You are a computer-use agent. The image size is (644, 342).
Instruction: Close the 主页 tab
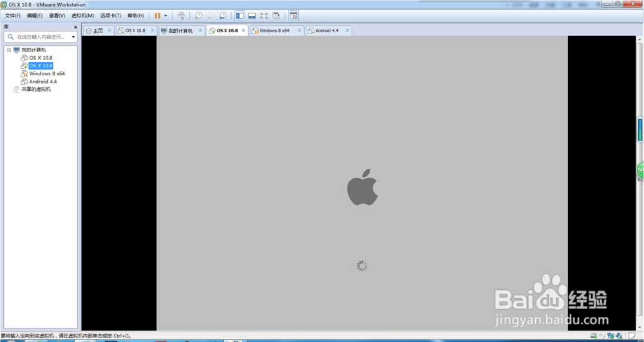click(109, 30)
